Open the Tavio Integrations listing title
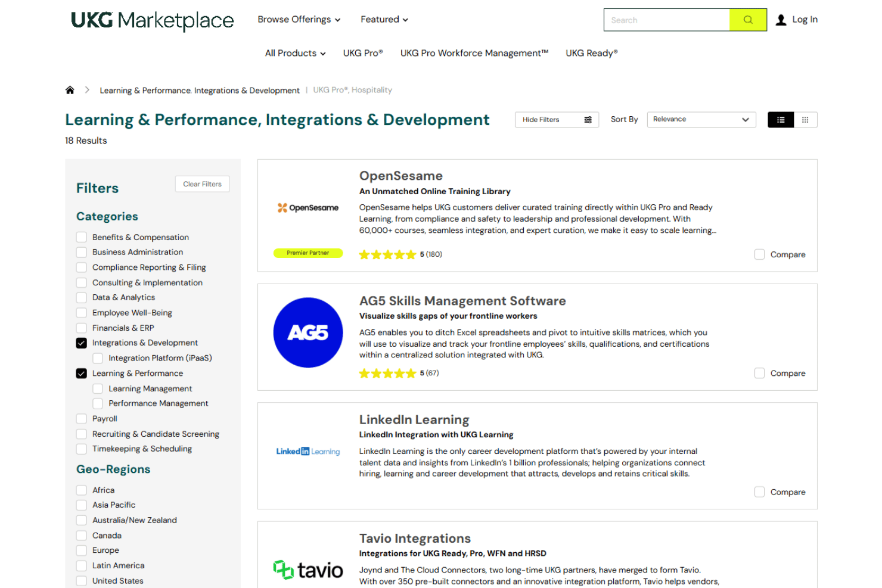The width and height of the screenshot is (882, 588). point(415,539)
